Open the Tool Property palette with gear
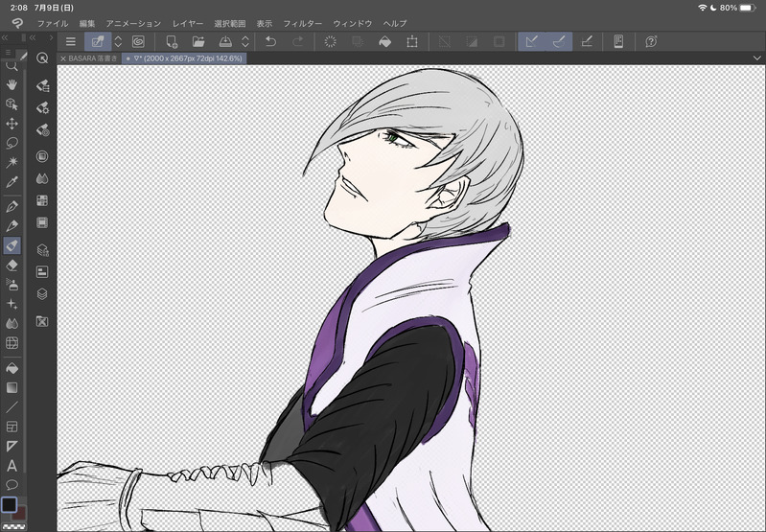The height and width of the screenshot is (532, 766). pyautogui.click(x=42, y=107)
